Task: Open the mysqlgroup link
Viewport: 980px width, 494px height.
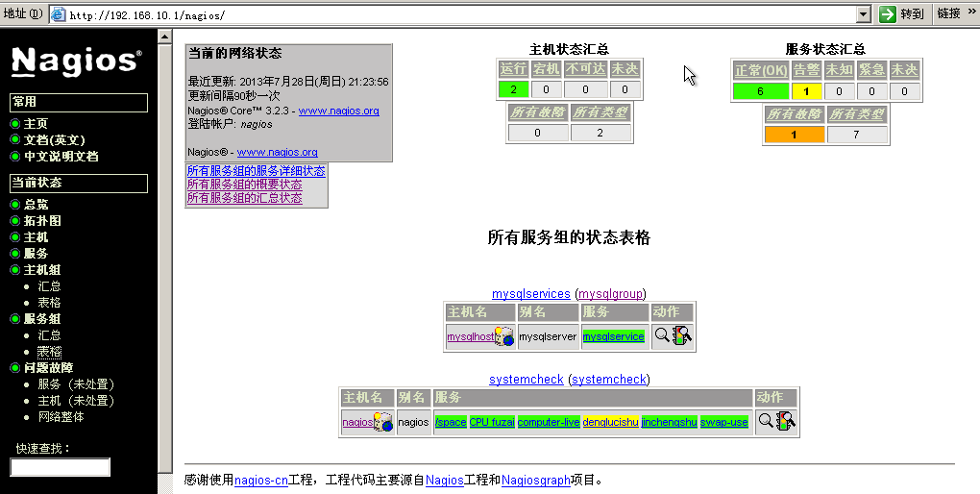Action: [x=611, y=294]
